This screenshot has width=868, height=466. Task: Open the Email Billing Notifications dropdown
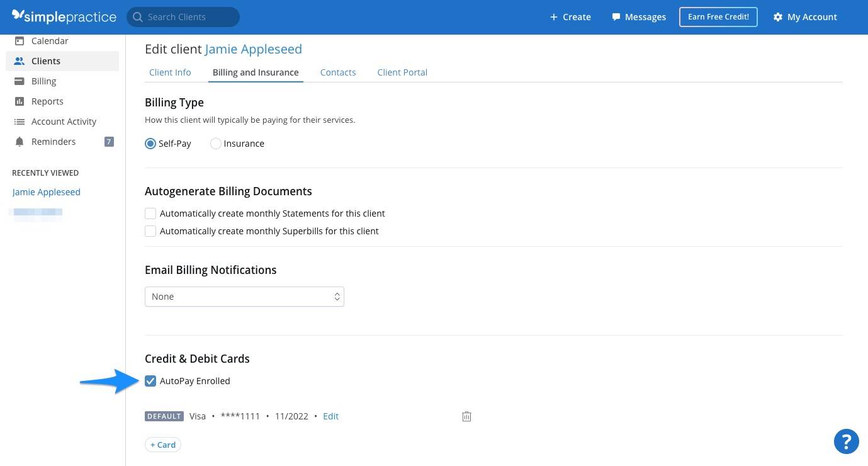click(x=244, y=296)
